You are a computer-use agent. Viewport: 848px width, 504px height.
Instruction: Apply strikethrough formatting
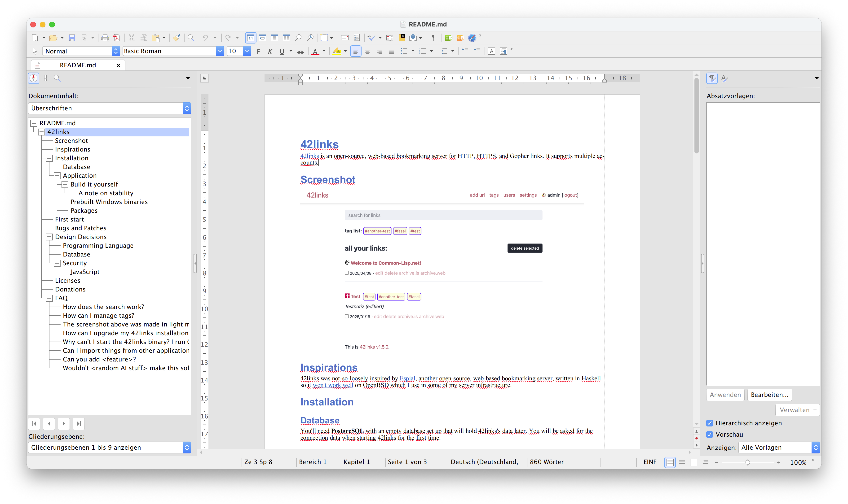[x=300, y=51]
